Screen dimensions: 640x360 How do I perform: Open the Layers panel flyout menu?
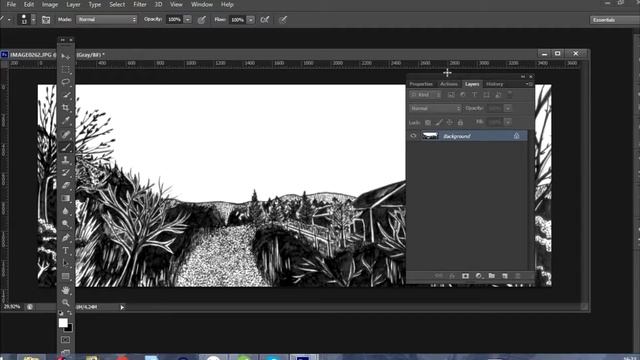(528, 84)
